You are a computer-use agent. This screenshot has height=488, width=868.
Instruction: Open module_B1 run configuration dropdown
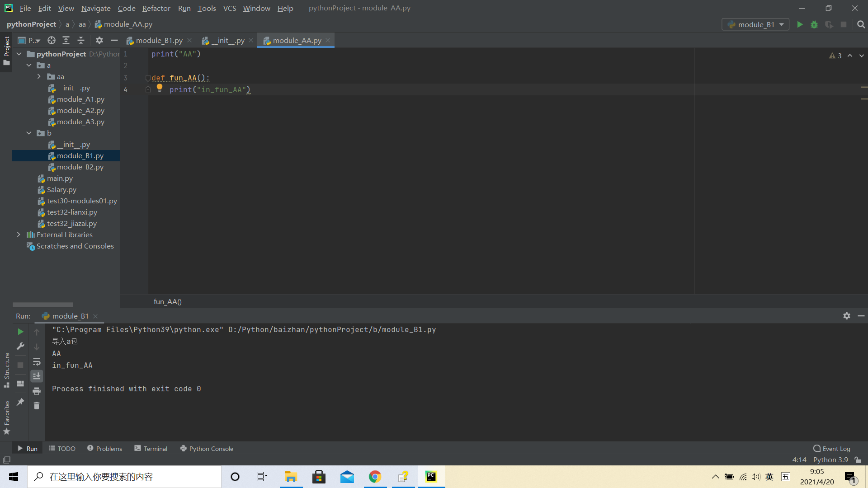coord(755,24)
